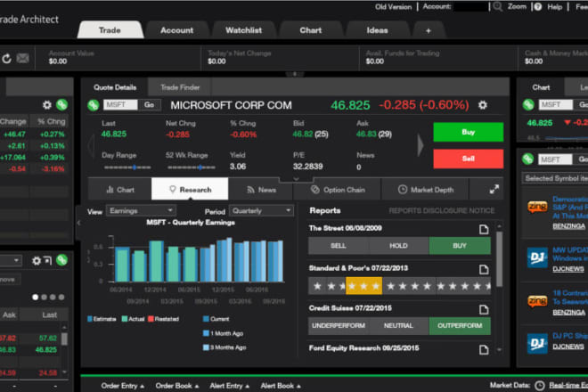Open the BENZINGA source link on the first news item
Viewport: 588px width, 392px height.
tap(568, 226)
